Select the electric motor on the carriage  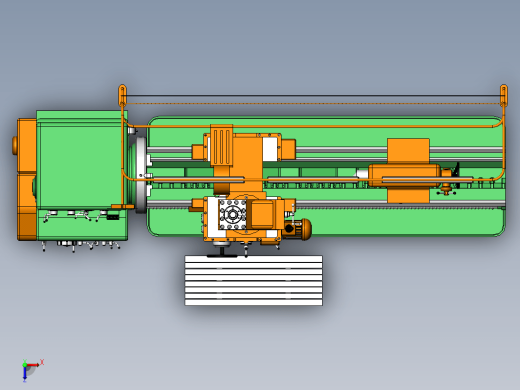pyautogui.click(x=297, y=229)
